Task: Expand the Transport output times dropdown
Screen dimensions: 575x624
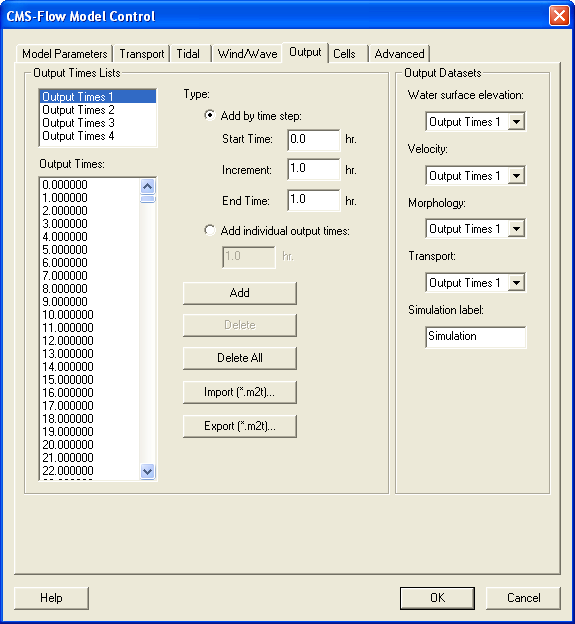Action: point(517,283)
